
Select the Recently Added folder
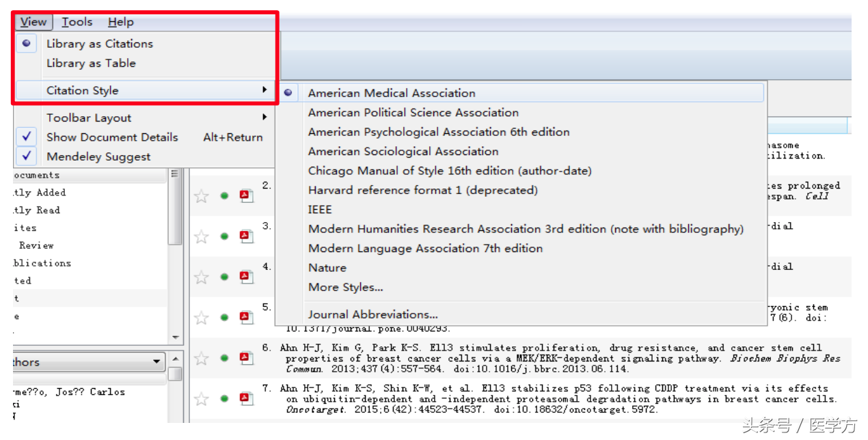click(x=40, y=193)
